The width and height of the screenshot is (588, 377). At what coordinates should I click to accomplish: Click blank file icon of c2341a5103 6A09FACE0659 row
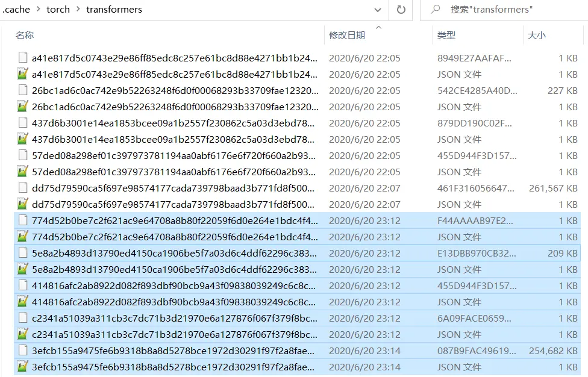tap(23, 318)
